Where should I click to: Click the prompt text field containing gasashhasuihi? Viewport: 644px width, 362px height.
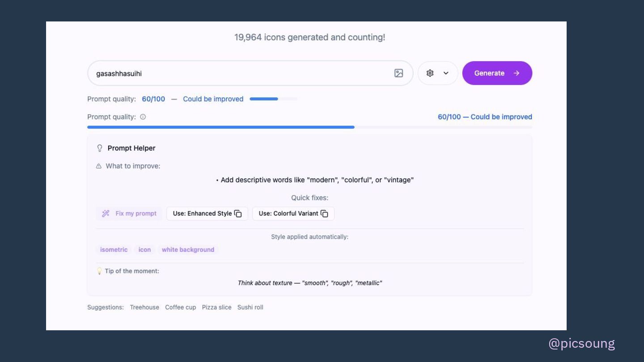click(x=250, y=73)
